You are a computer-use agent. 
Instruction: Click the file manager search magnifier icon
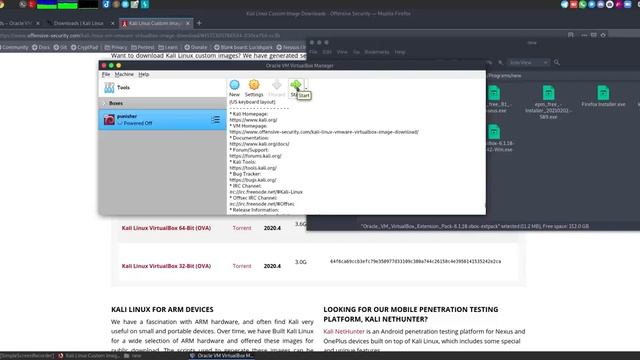tap(557, 62)
